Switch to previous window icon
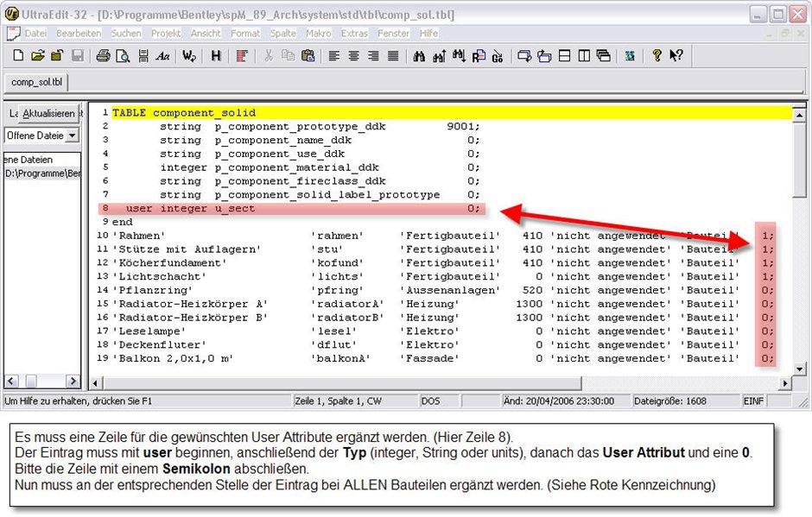The height and width of the screenshot is (517, 812). point(544,55)
